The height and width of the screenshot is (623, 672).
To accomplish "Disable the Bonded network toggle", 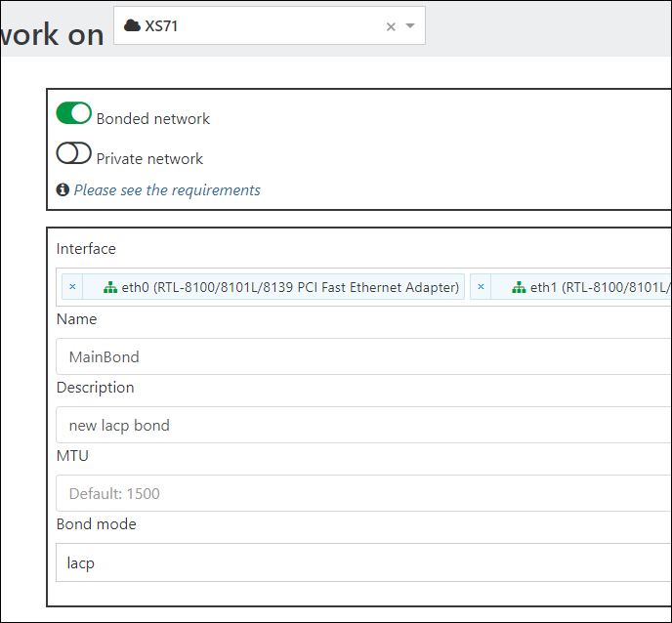I will coord(73,112).
